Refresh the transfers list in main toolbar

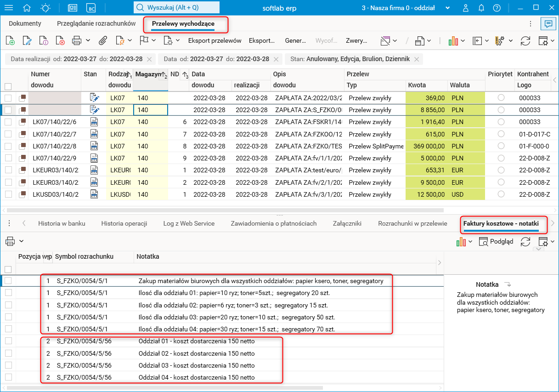point(525,41)
